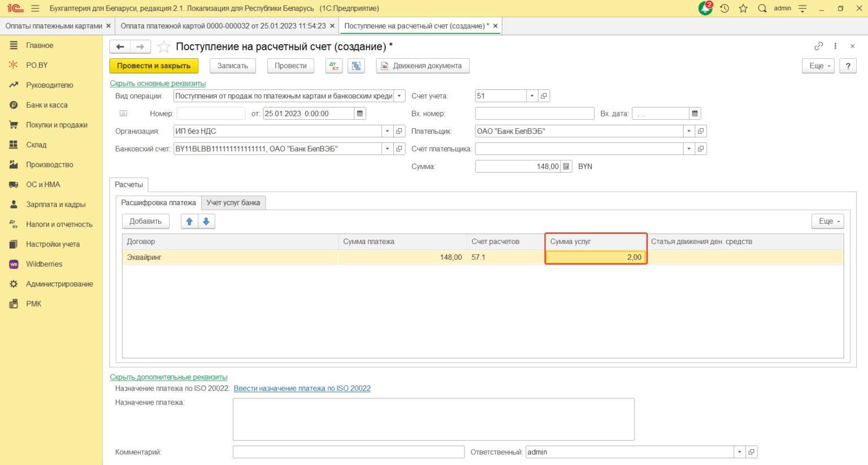Click the Комментарий input field
This screenshot has height=465, width=868.
tap(348, 452)
